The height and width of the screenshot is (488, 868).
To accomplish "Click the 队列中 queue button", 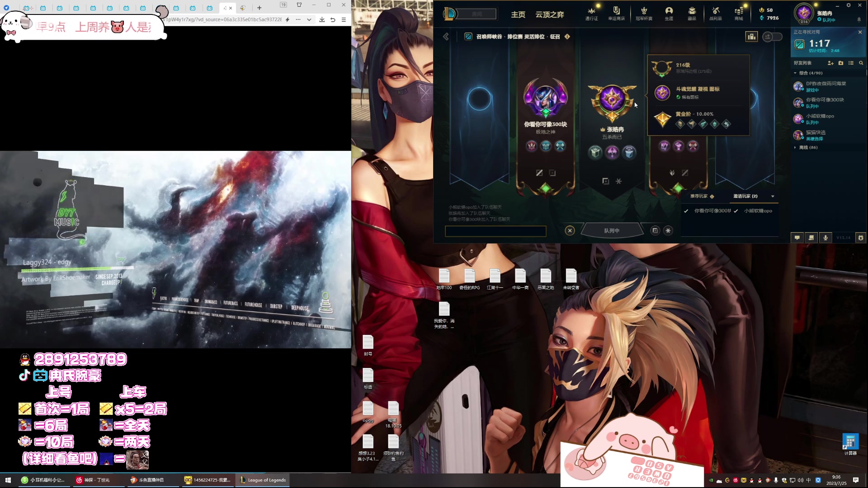I will pos(612,230).
